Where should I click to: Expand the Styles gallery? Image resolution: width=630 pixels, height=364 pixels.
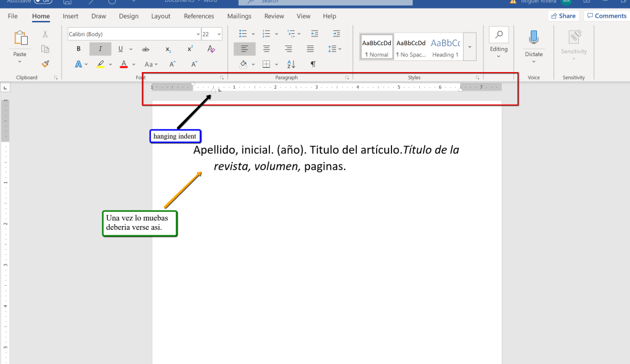pyautogui.click(x=470, y=47)
